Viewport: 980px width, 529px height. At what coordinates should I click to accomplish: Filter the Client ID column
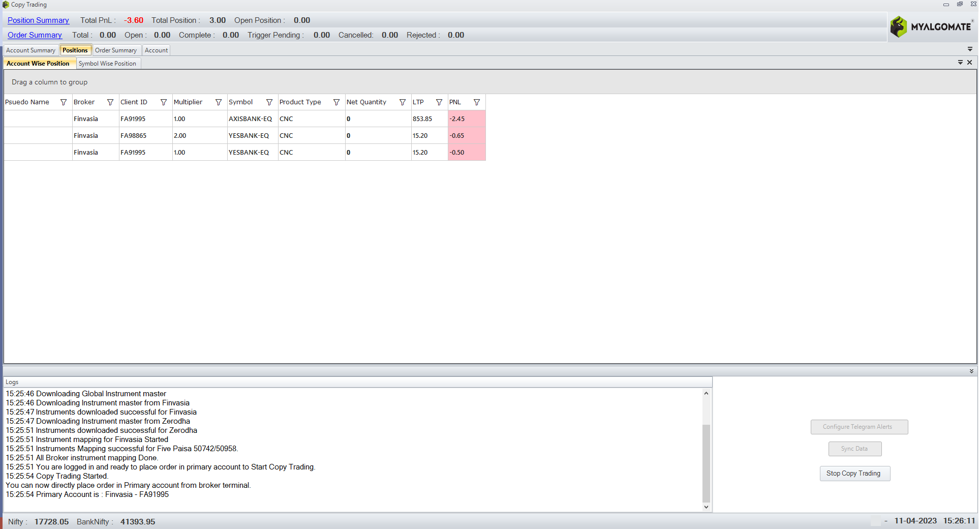164,102
